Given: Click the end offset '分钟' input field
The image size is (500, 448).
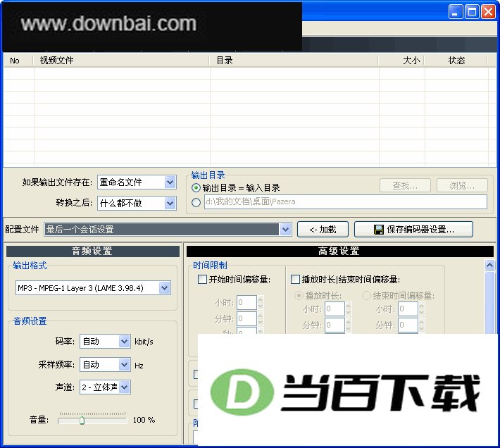Looking at the screenshot, I should click(408, 325).
